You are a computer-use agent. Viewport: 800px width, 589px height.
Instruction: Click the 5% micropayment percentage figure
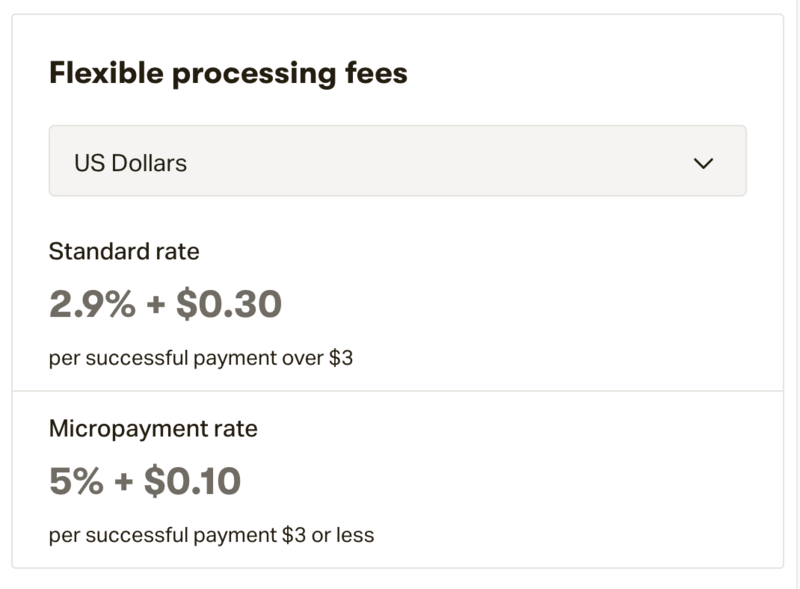76,481
